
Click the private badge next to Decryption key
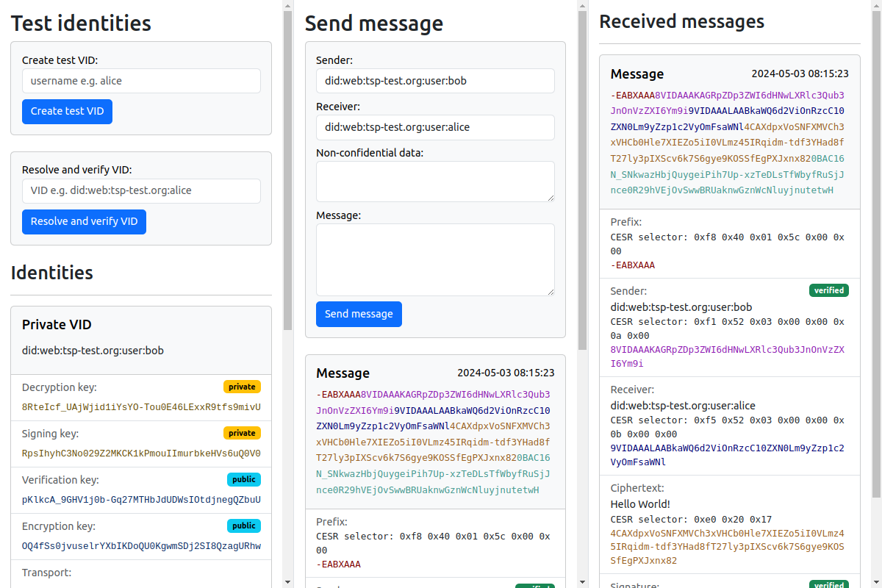point(242,386)
